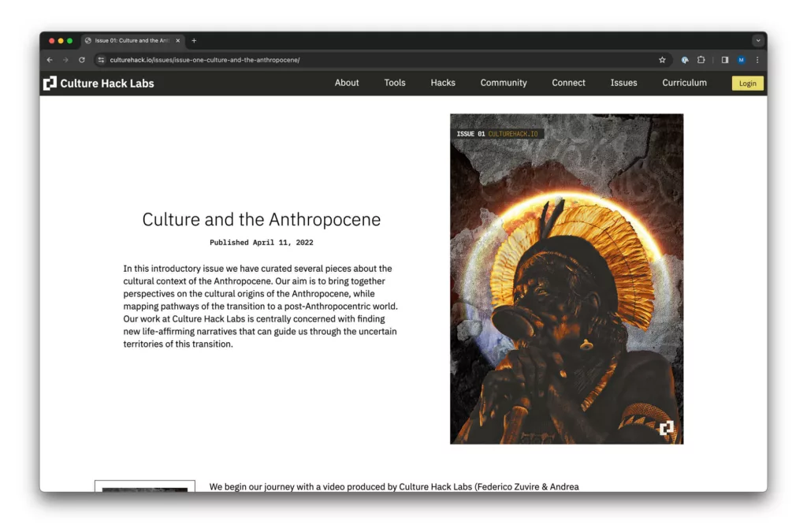Open a new tab with plus button

pyautogui.click(x=194, y=41)
